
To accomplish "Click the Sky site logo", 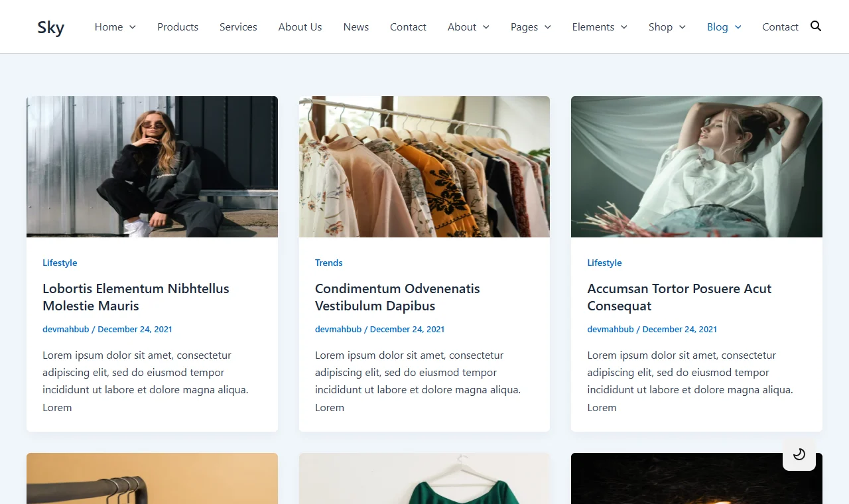I will 51,27.
